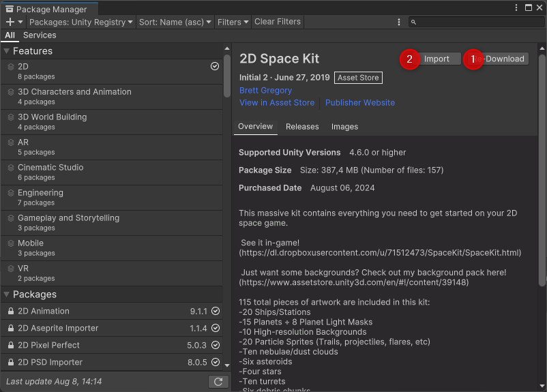Collapse the Features section
Viewport: 547px width, 392px height.
click(6, 51)
